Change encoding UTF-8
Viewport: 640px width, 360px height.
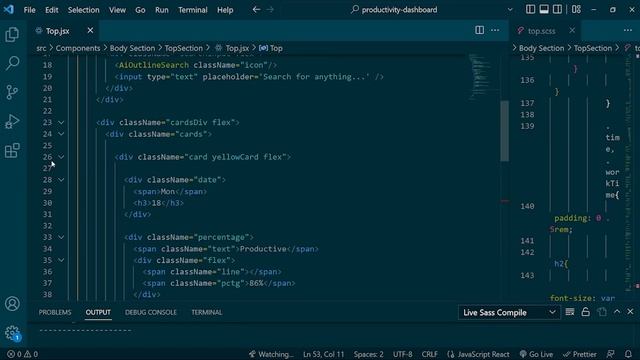402,354
